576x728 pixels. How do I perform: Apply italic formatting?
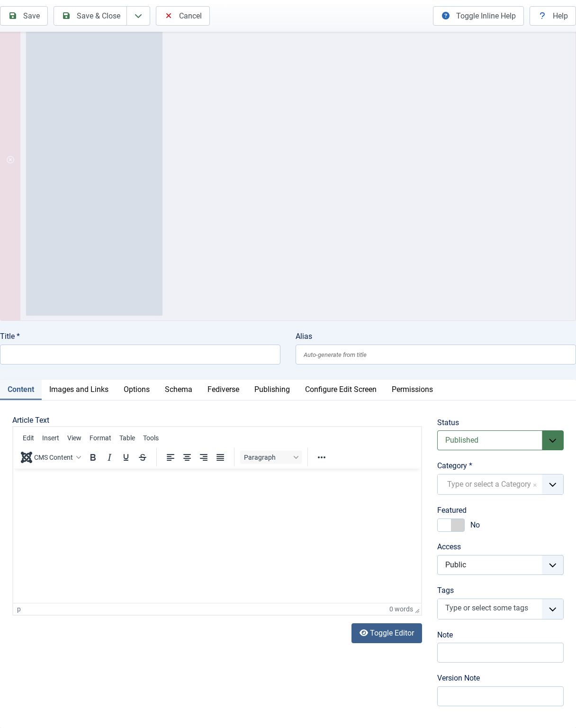[109, 457]
